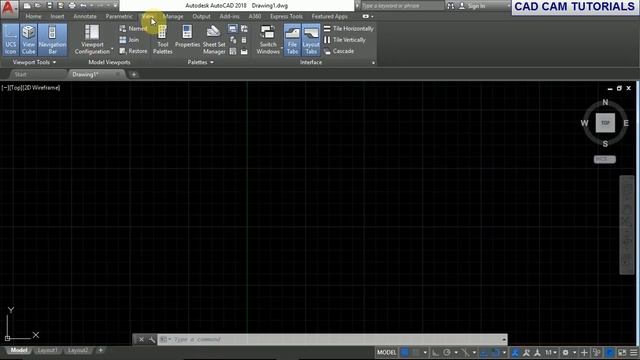Open snap settings dropdown arrow in status bar

click(425, 352)
